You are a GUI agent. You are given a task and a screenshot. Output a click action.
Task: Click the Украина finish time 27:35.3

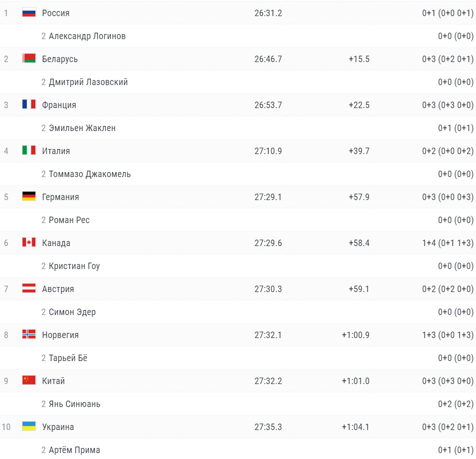(x=268, y=427)
